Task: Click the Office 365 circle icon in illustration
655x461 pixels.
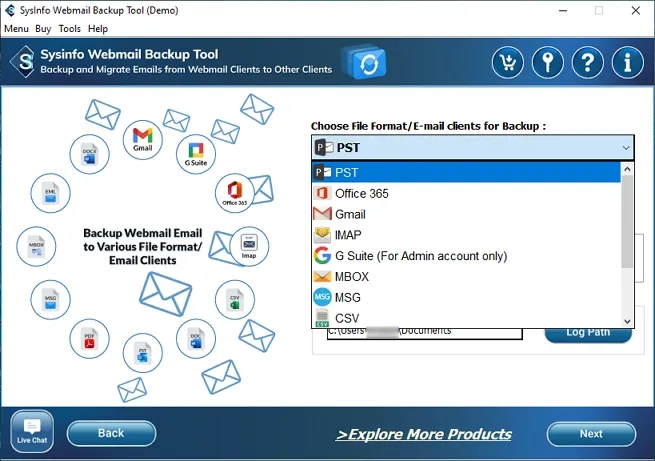Action: tap(235, 193)
